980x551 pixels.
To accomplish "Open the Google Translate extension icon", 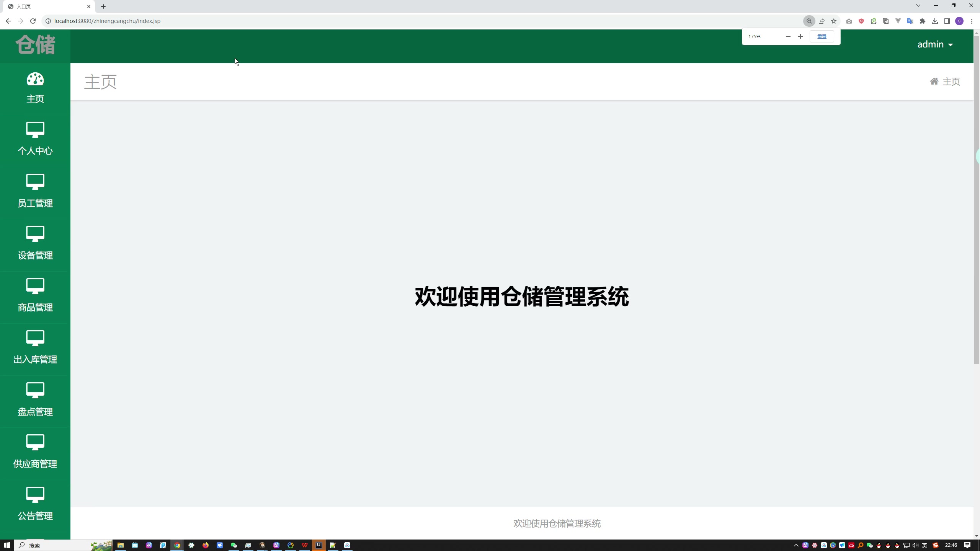I will tap(910, 21).
